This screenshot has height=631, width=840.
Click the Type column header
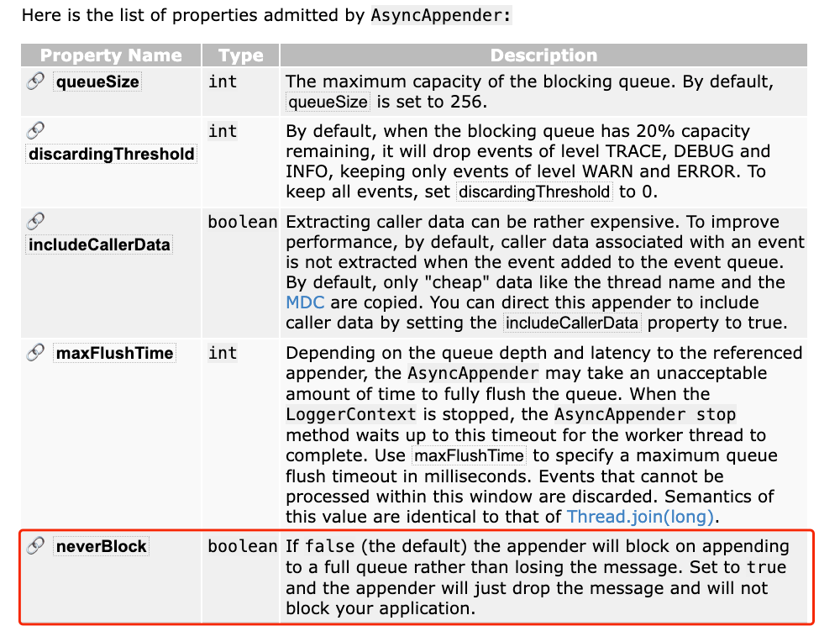(240, 55)
